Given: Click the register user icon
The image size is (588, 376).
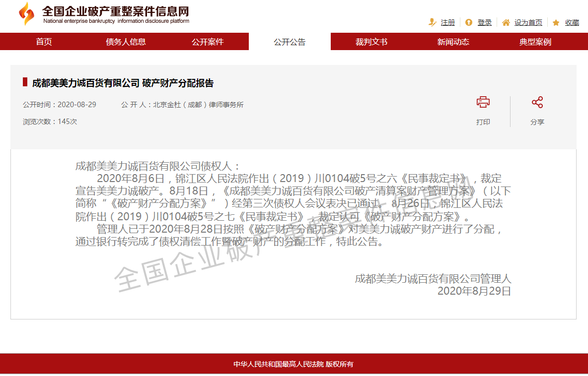Looking at the screenshot, I should pyautogui.click(x=432, y=22).
